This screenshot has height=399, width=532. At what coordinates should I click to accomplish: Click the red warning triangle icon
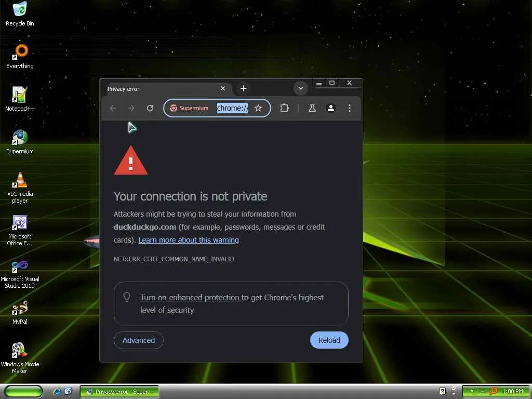[x=131, y=160]
